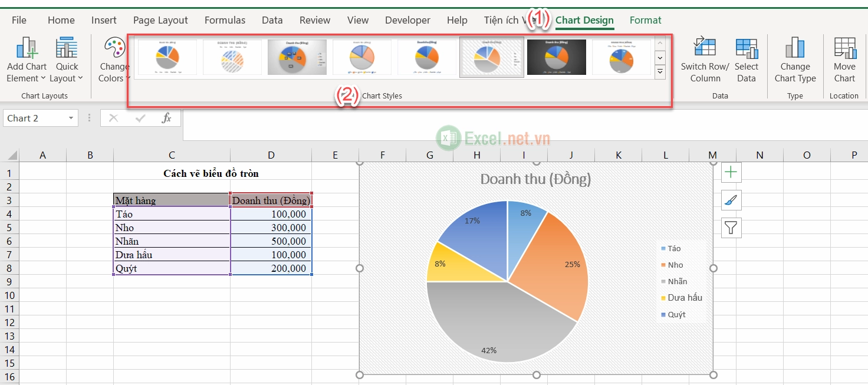Select column header D
The image size is (868, 385).
[271, 155]
